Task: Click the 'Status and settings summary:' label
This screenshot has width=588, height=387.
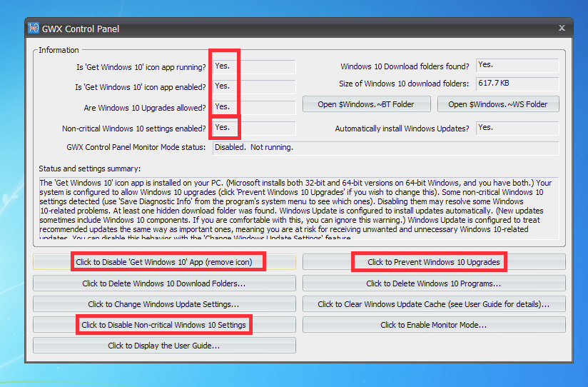Action: (x=90, y=169)
